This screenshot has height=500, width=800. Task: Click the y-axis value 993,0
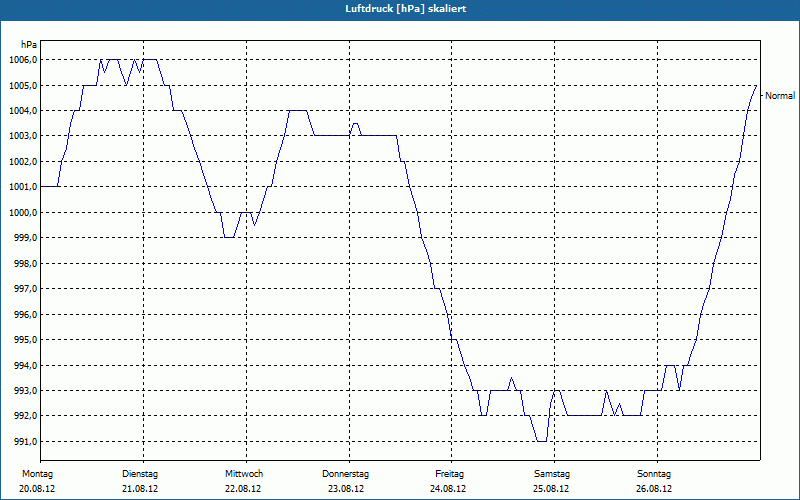[25, 391]
